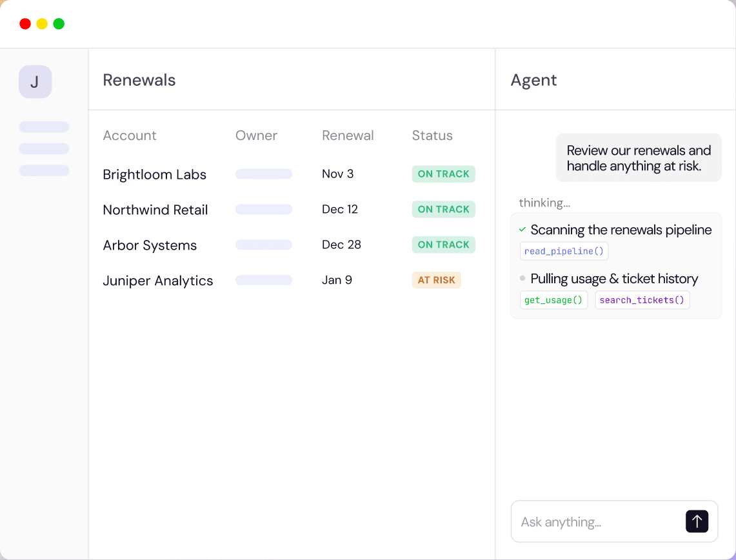
Task: Click the yellow minimize window dot
Action: tap(42, 23)
